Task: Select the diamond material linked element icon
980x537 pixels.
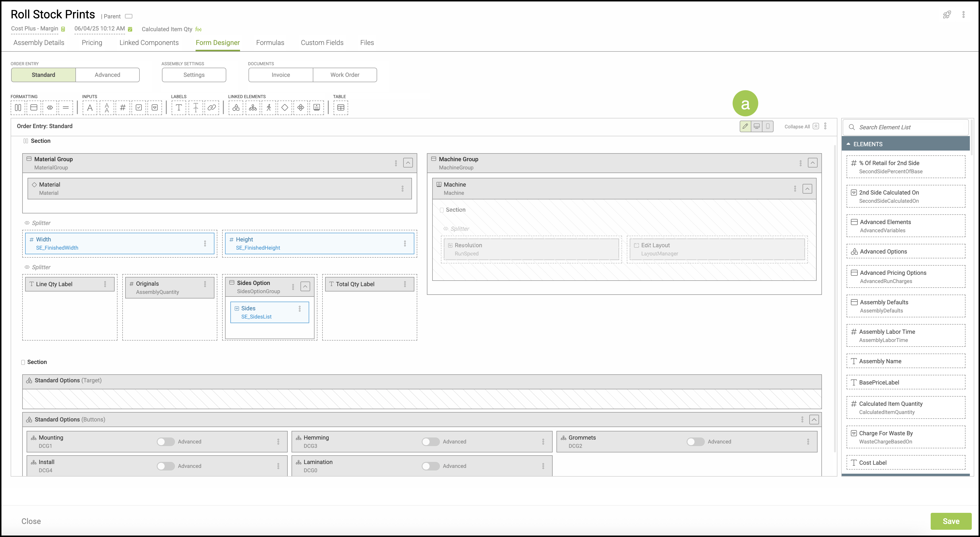Action: pos(285,108)
